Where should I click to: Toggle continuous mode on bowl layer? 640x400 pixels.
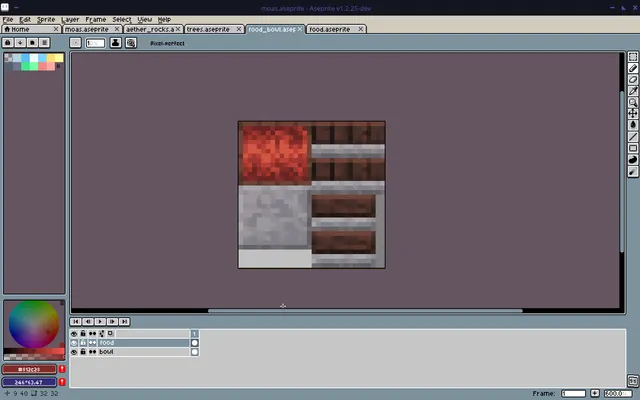click(93, 351)
